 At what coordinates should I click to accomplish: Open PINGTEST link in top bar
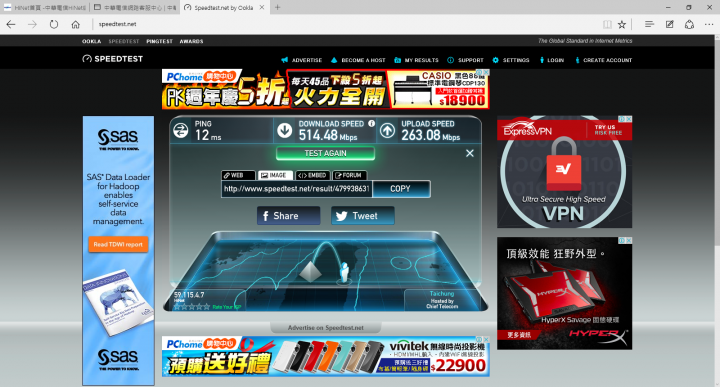(x=159, y=41)
